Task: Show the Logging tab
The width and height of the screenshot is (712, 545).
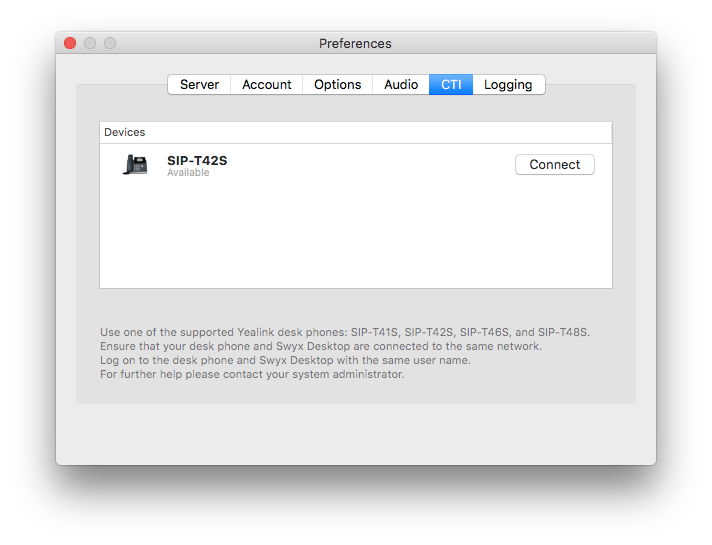Action: pos(508,85)
